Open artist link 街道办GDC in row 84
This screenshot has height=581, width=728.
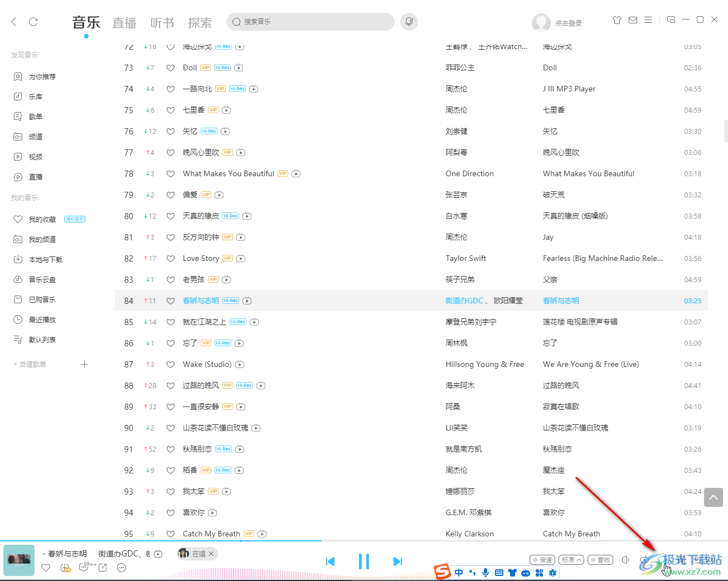tap(464, 301)
